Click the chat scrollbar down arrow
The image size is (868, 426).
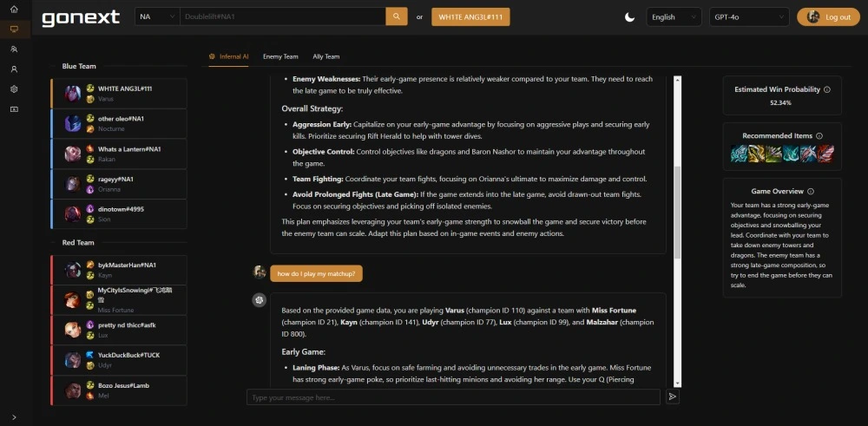click(x=677, y=383)
